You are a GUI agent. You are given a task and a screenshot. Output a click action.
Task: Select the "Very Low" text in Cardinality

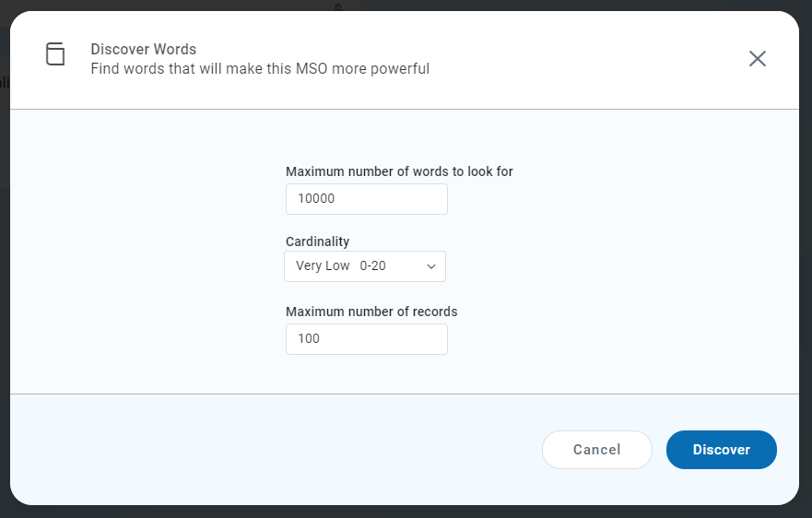point(323,266)
